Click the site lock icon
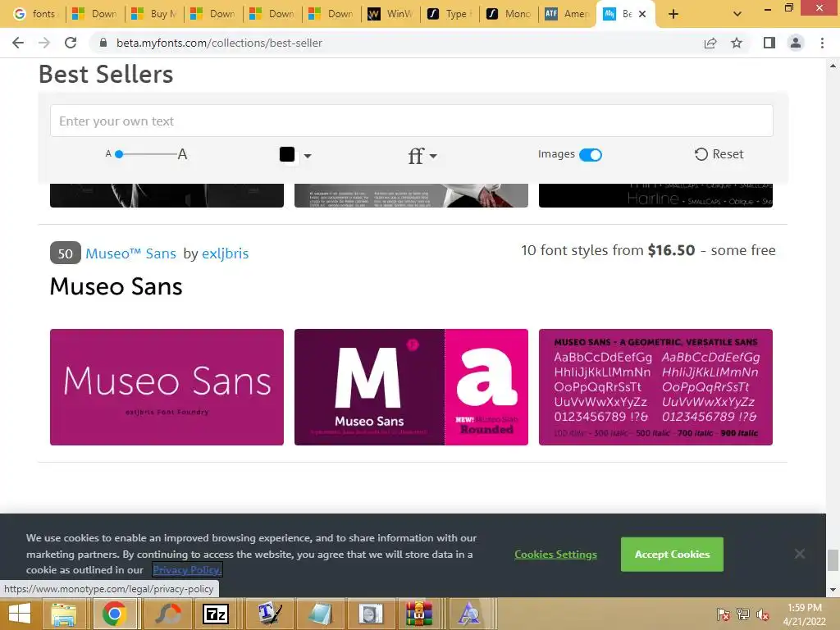This screenshot has width=840, height=630. click(103, 43)
